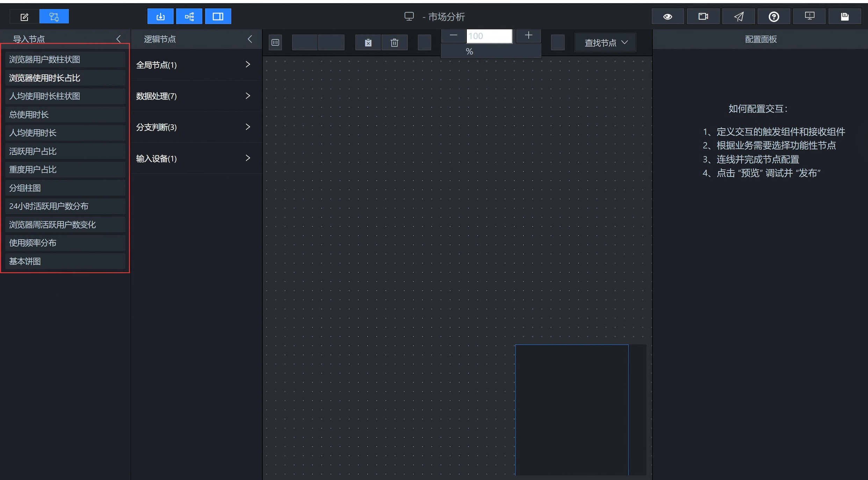The width and height of the screenshot is (868, 480).
Task: Click the 定义交互的触发组件和接收组件 instruction line
Action: click(x=774, y=132)
